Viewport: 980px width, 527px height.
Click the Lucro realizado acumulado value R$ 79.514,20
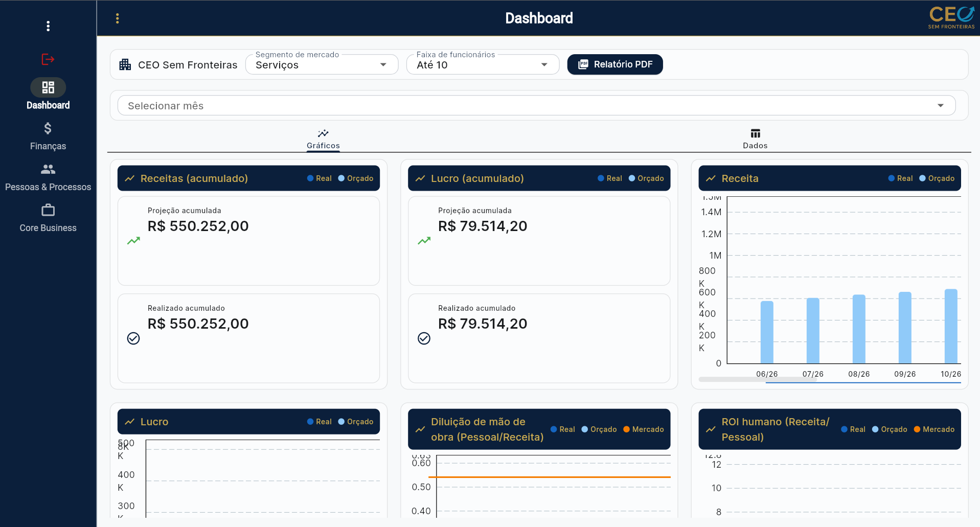tap(483, 324)
